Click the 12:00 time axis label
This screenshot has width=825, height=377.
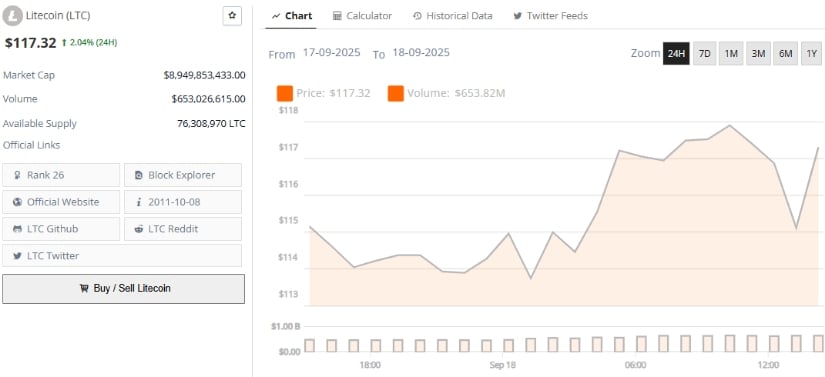[x=769, y=365]
